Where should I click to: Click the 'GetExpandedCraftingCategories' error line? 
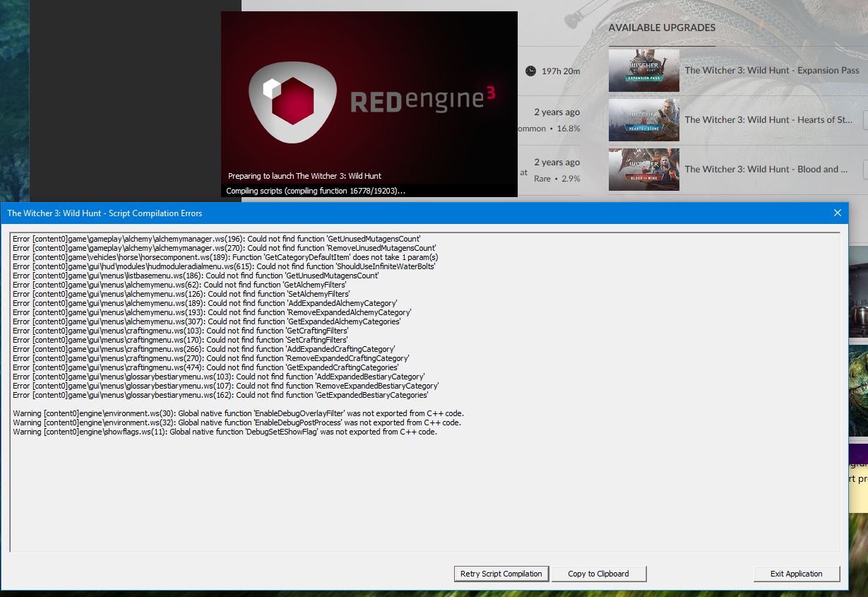pyautogui.click(x=206, y=367)
